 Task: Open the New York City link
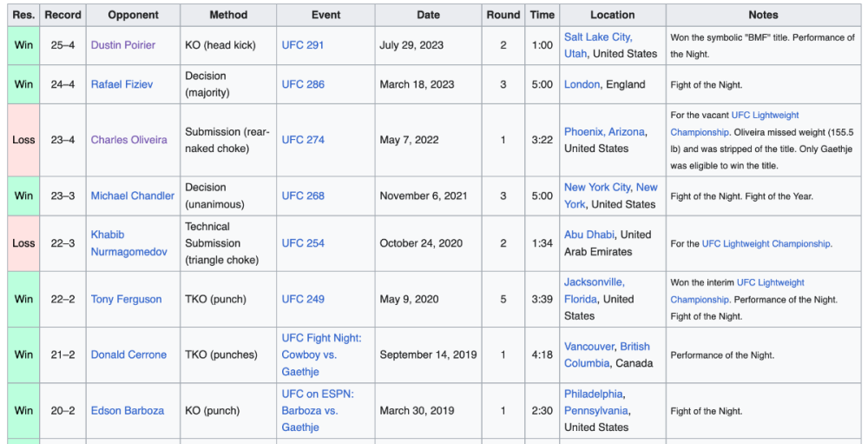coord(597,188)
